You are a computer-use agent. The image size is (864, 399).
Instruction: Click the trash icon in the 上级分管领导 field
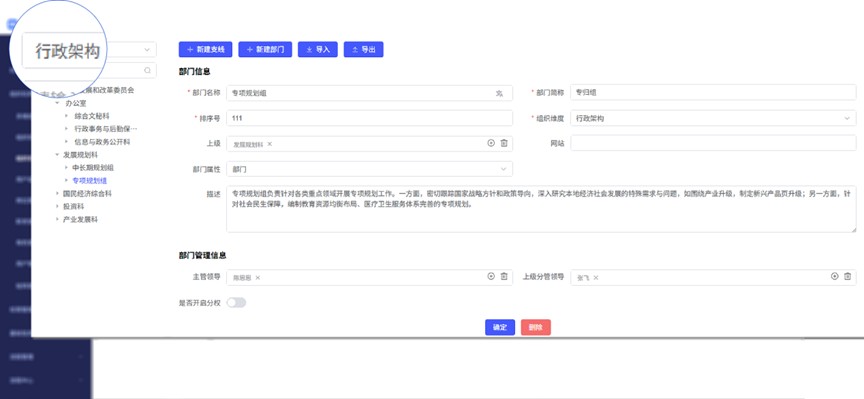click(847, 277)
